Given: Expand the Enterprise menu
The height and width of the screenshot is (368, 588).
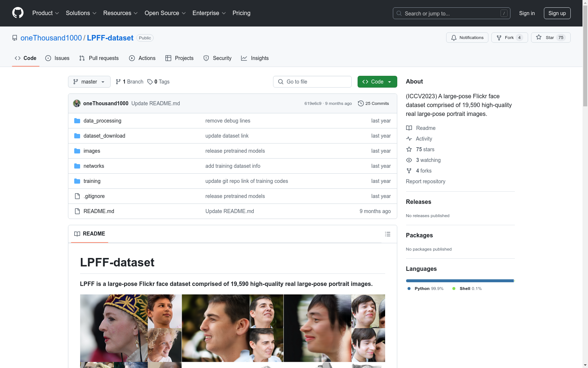Looking at the screenshot, I should (209, 13).
